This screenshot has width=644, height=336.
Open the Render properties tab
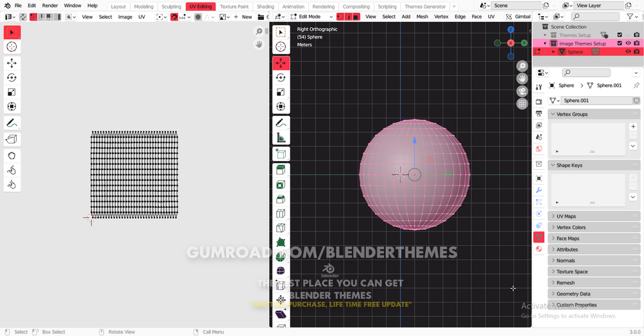click(x=539, y=101)
